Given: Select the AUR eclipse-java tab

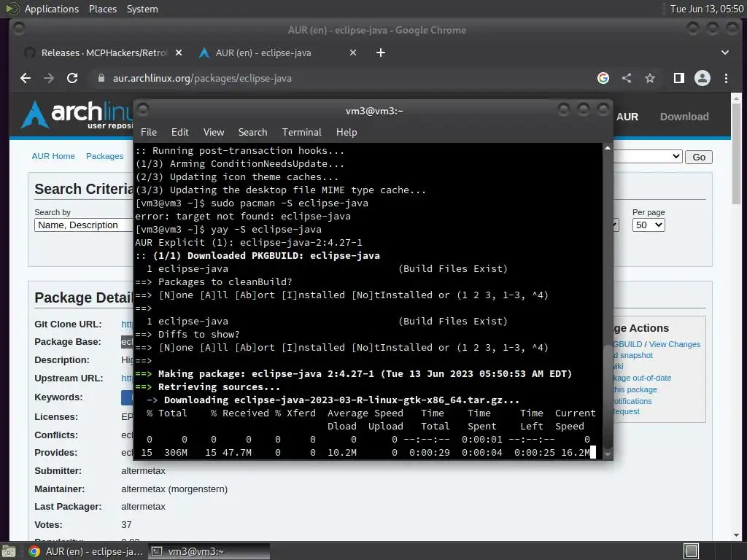Looking at the screenshot, I should coord(277,52).
